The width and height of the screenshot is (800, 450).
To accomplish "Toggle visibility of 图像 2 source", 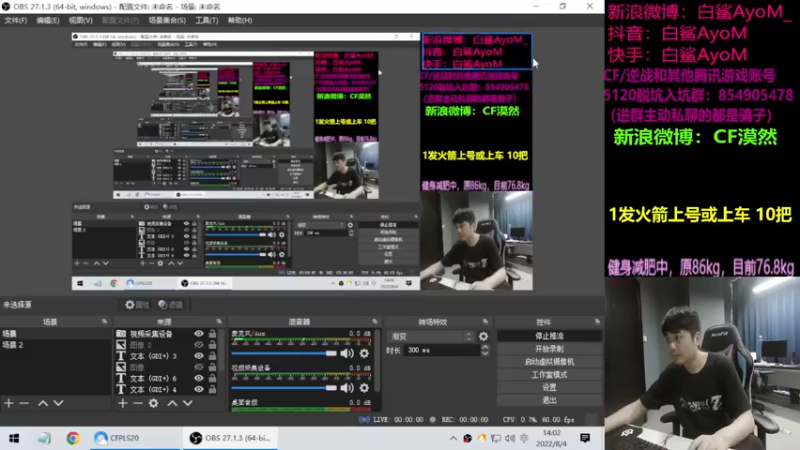I will pyautogui.click(x=198, y=345).
